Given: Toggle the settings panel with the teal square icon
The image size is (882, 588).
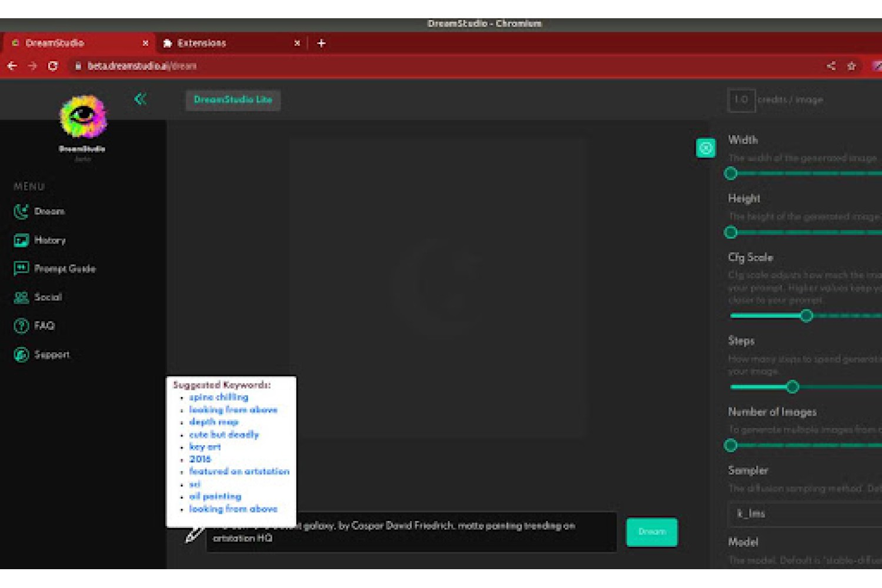Looking at the screenshot, I should pyautogui.click(x=706, y=148).
